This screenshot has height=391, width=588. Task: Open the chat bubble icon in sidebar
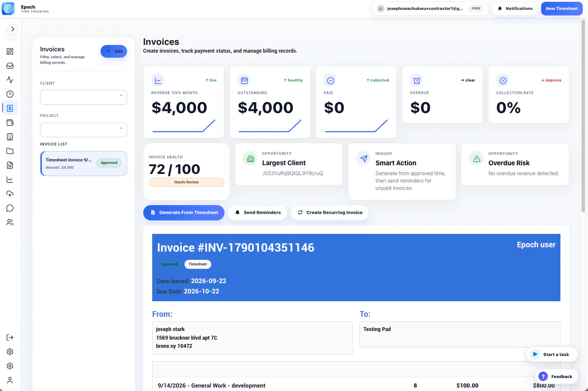pyautogui.click(x=10, y=208)
